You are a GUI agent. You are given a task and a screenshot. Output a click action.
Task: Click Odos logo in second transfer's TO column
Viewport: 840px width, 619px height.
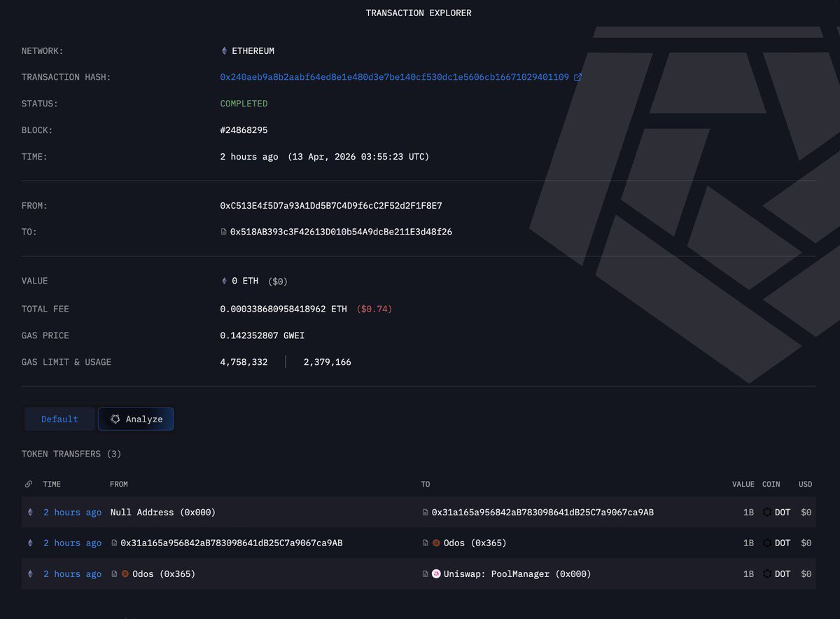click(x=436, y=543)
